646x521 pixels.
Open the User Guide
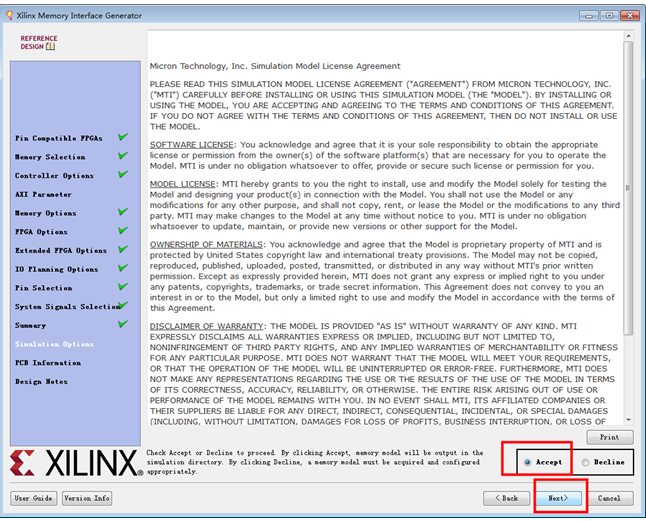click(x=33, y=498)
